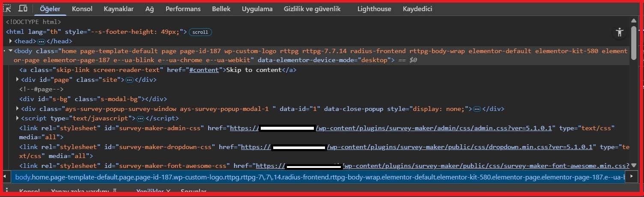The width and height of the screenshot is (644, 197).
Task: Close the Yenilikler drawer tab
Action: [x=168, y=191]
